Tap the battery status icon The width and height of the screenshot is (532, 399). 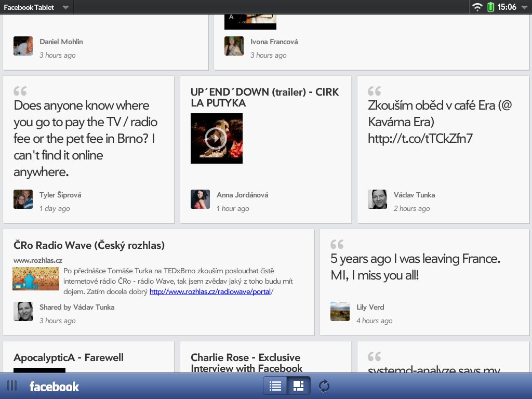coord(490,7)
